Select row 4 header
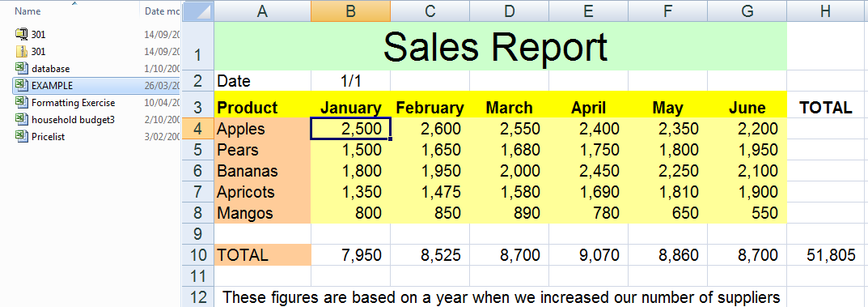868x307 pixels. click(198, 129)
